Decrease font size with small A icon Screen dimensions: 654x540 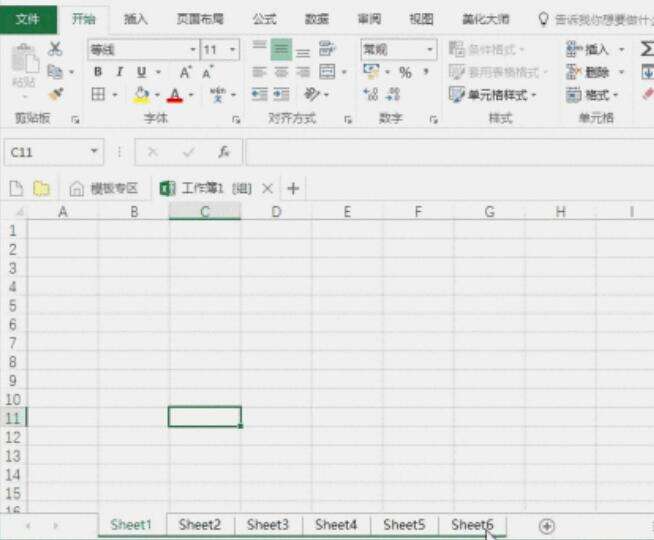tap(207, 72)
